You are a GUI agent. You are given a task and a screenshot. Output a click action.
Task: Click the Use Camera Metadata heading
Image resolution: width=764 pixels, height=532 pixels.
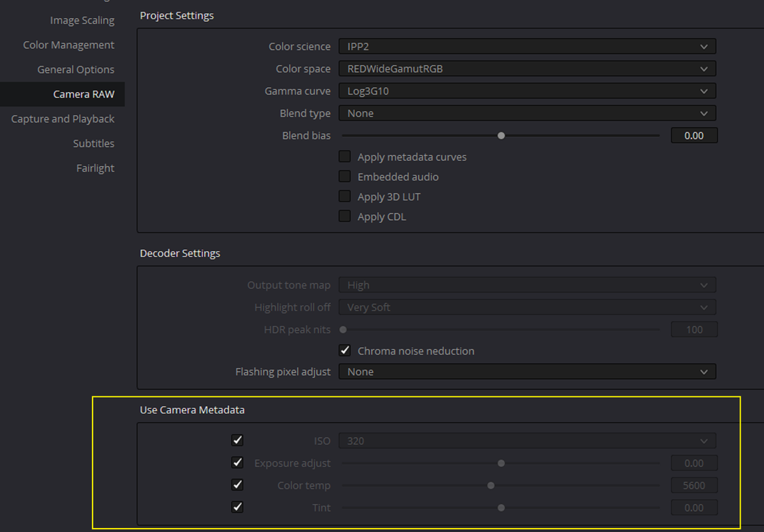tap(192, 410)
